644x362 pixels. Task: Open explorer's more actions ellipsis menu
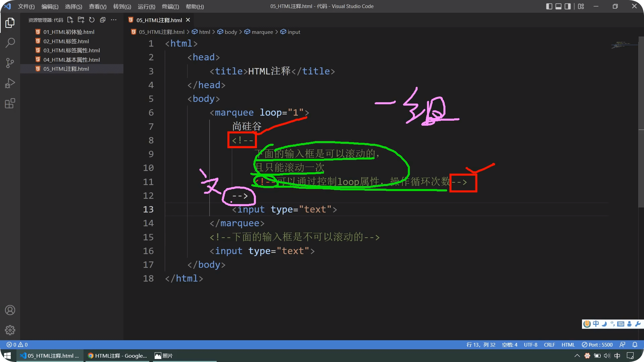click(114, 20)
